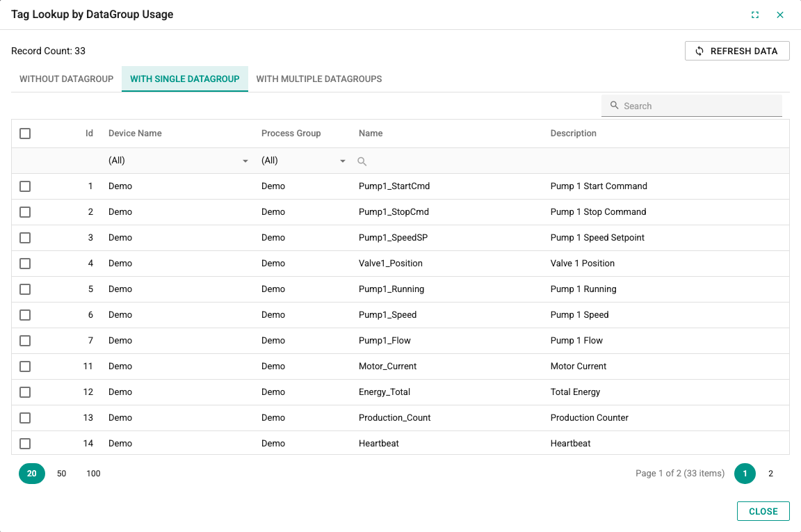Viewport: 801px width, 532px height.
Task: Go to page 2 of results
Action: pos(770,473)
